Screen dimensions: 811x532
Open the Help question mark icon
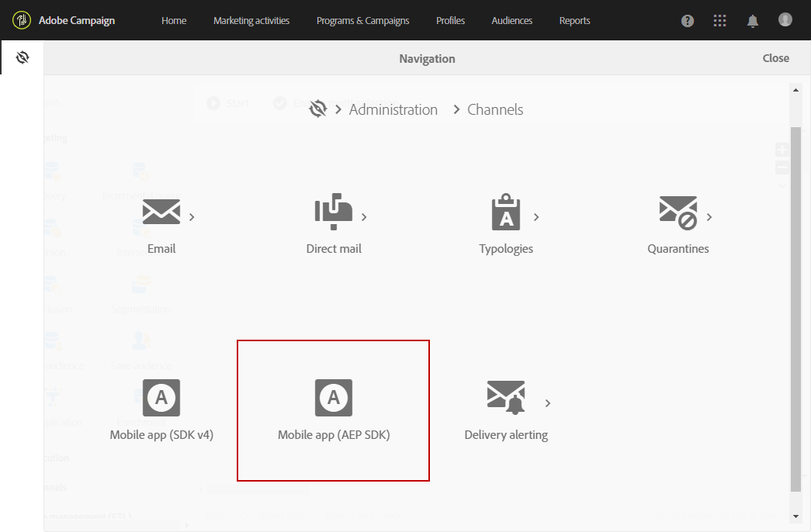pos(688,21)
